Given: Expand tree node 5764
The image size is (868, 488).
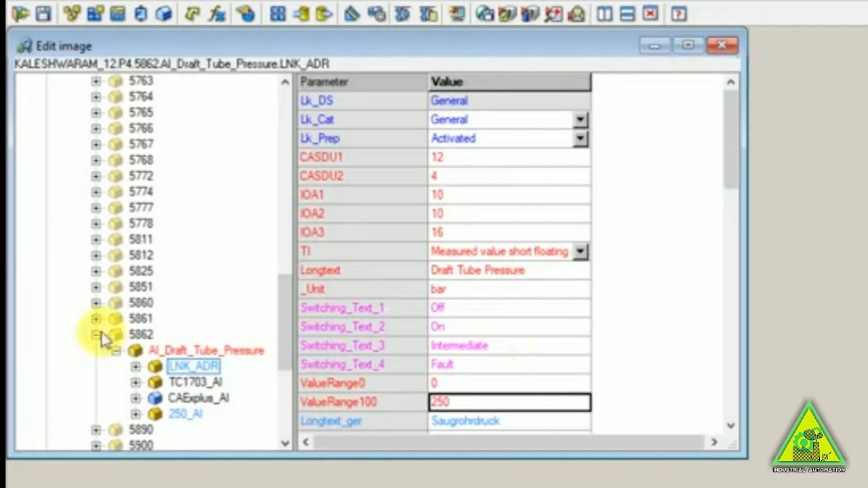Looking at the screenshot, I should point(96,97).
